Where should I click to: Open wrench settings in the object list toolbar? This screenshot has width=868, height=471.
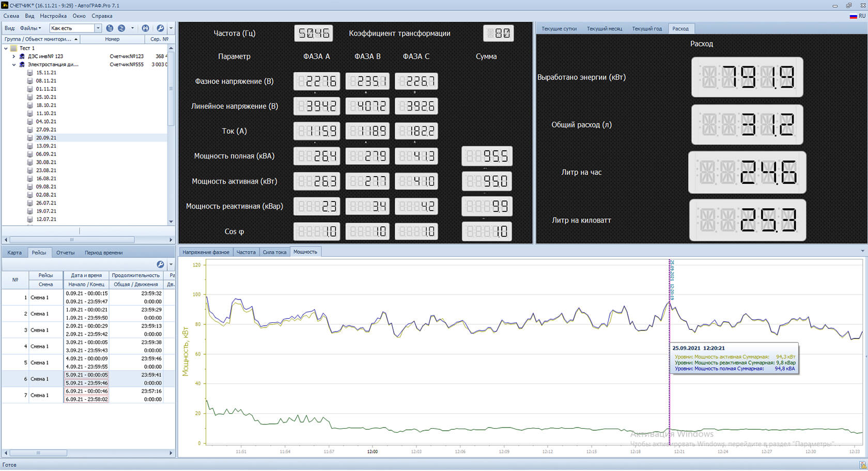pos(160,28)
